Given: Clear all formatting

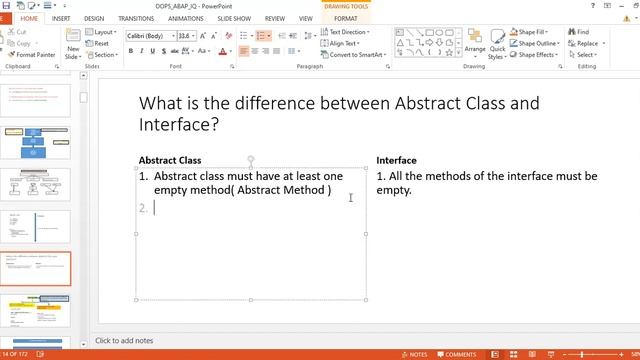Looking at the screenshot, I should (x=229, y=36).
